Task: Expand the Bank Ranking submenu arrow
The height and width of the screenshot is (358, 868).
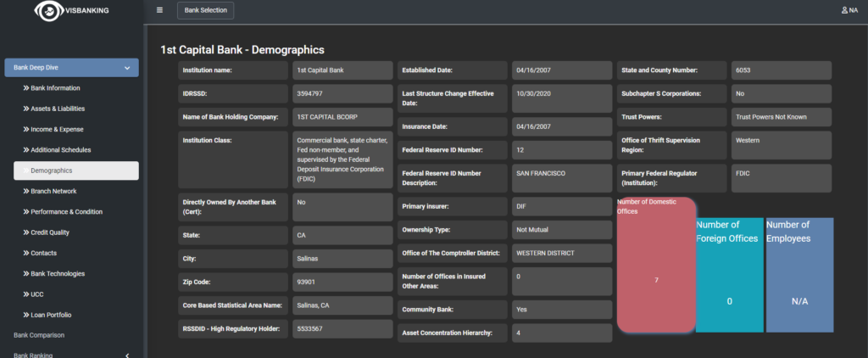Action: tap(126, 355)
